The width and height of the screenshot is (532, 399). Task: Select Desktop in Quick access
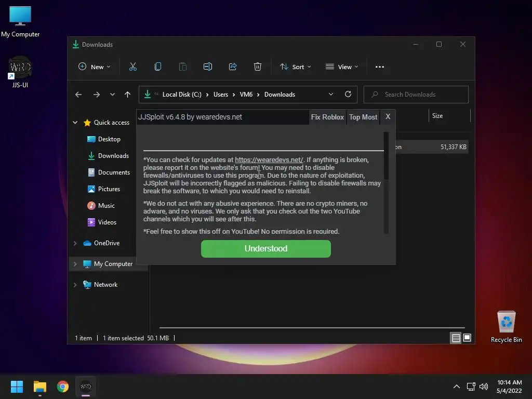click(103, 139)
